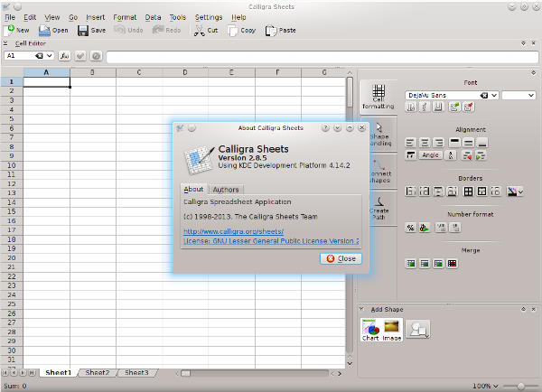Click the Save floppy disk icon
Image resolution: width=542 pixels, height=392 pixels.
[x=83, y=31]
